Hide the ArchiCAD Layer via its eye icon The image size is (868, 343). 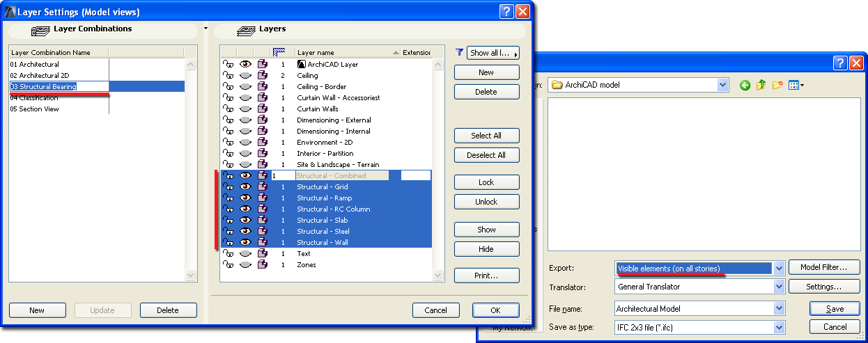245,65
